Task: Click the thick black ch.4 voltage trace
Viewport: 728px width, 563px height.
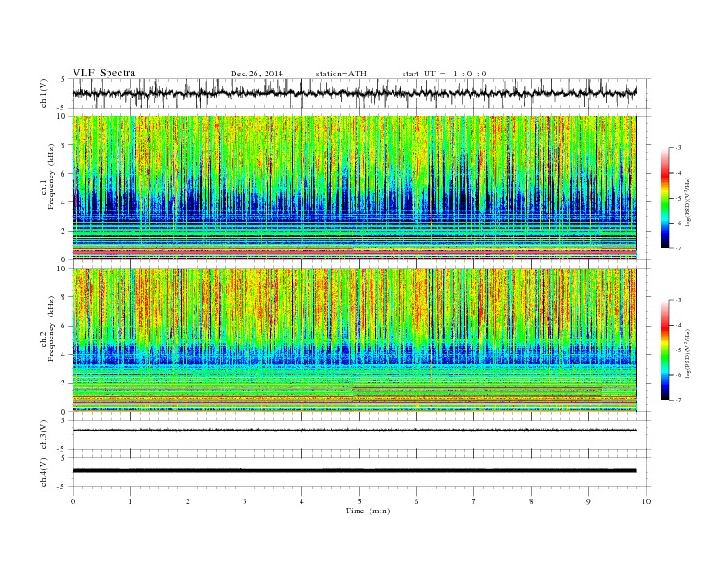Action: point(354,471)
